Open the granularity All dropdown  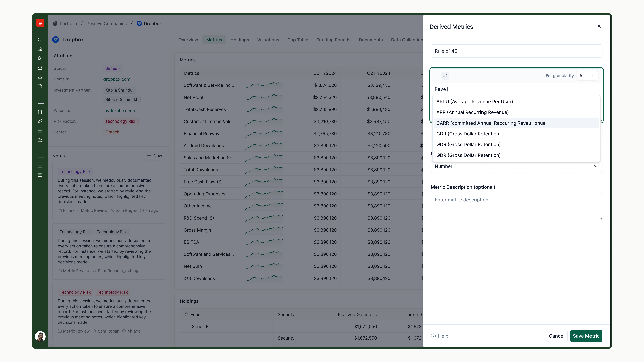tap(587, 76)
